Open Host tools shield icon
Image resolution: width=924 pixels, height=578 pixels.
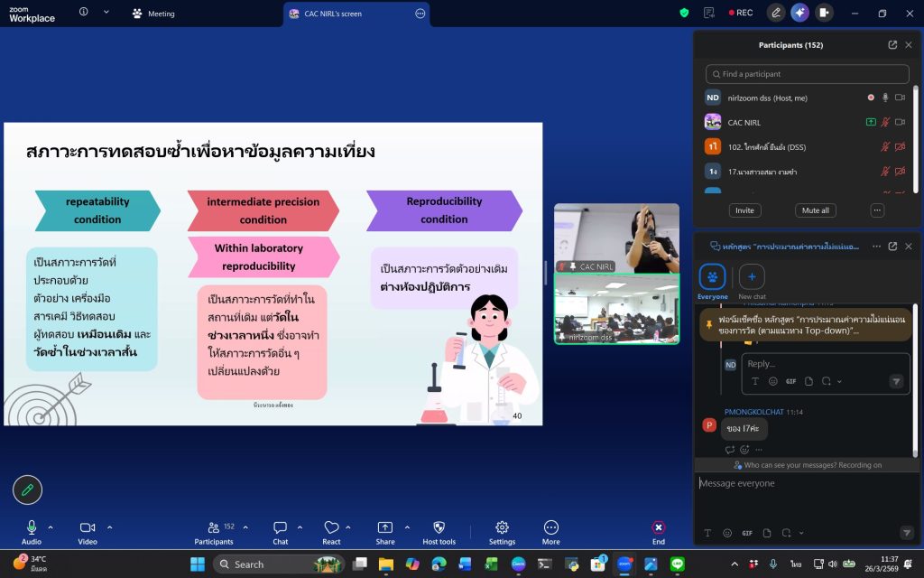(x=439, y=527)
